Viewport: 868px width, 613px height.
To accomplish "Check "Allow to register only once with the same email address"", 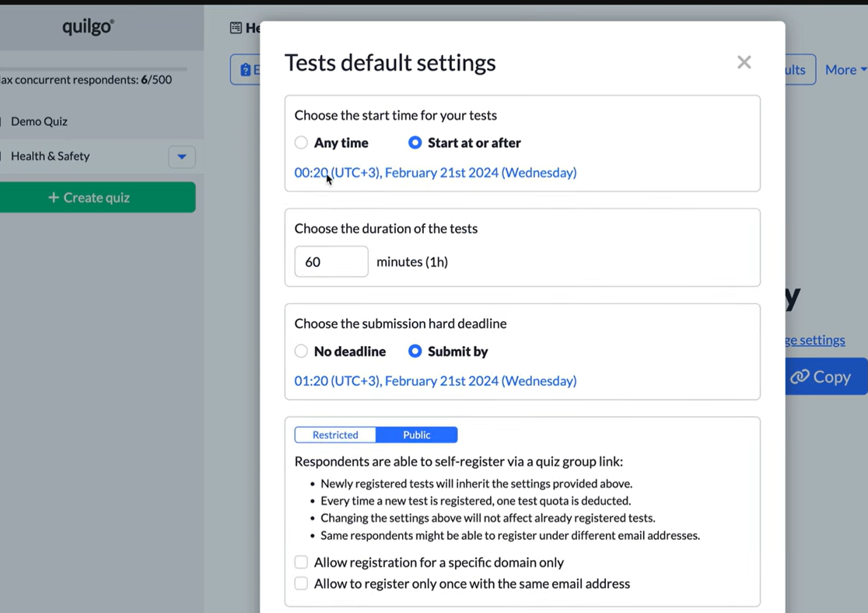I will pos(301,583).
